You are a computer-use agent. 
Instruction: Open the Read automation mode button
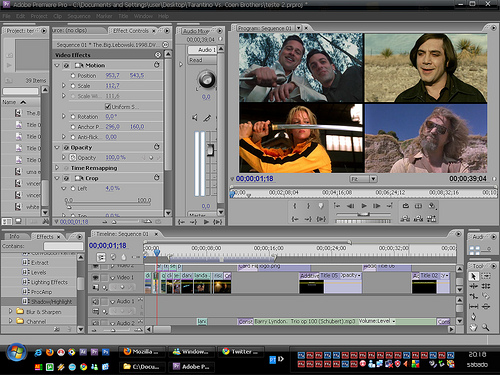(202, 60)
